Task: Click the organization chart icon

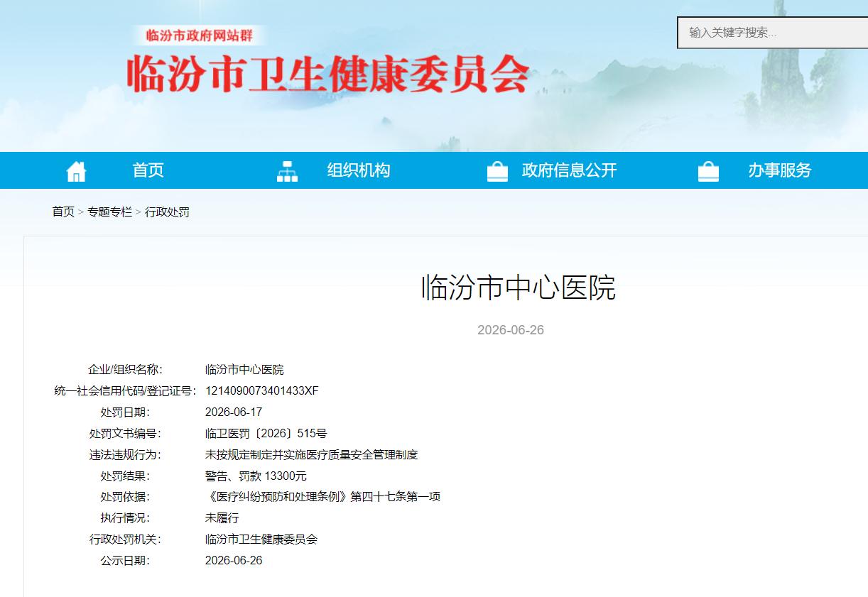Action: (x=287, y=171)
